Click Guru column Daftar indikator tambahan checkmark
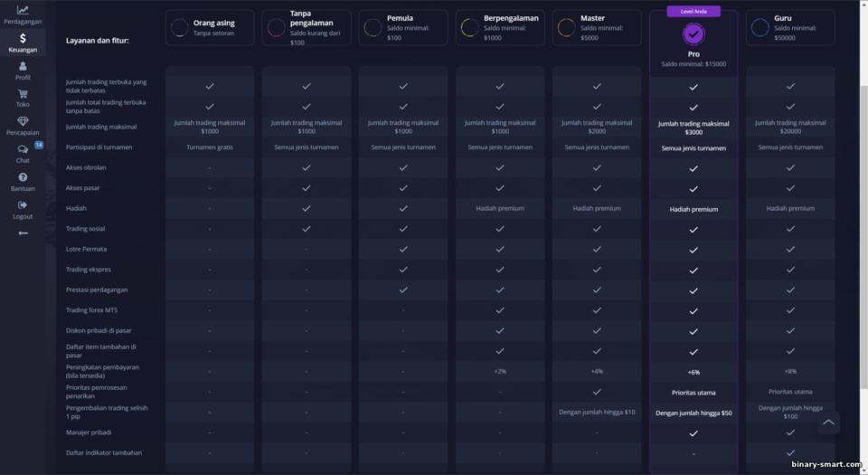Viewport: 868px width, 475px height. pyautogui.click(x=790, y=453)
